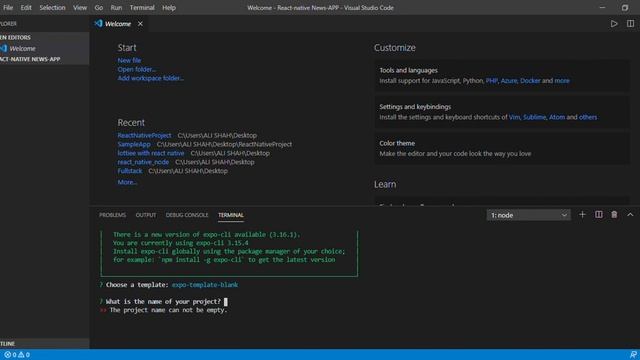Kill terminal using the trash icon
Viewport: 640px width, 360px height.
(x=614, y=215)
